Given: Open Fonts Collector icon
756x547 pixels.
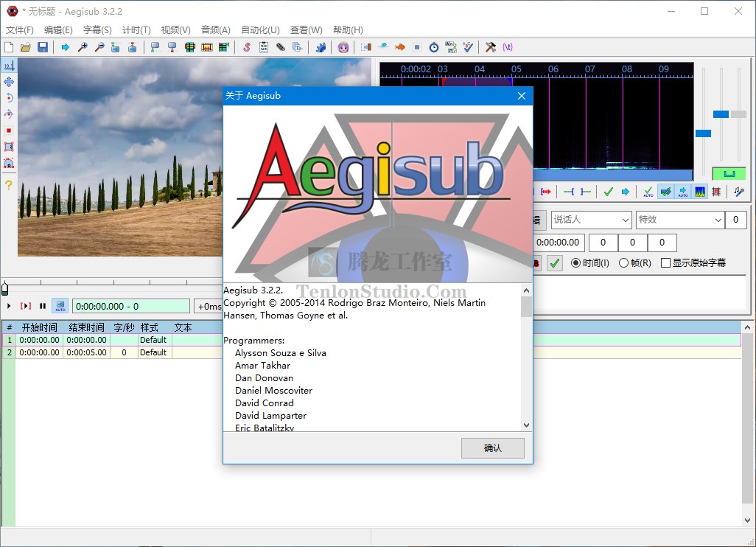Looking at the screenshot, I should click(x=298, y=46).
